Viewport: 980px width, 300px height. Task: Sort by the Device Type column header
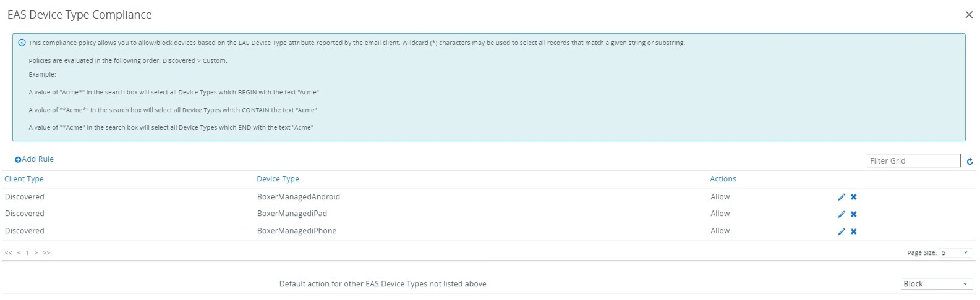(x=278, y=179)
